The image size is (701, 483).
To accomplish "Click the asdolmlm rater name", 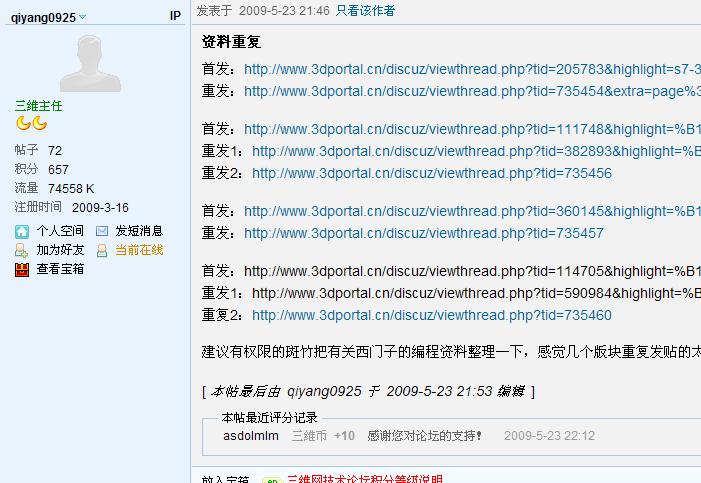I will [x=251, y=436].
